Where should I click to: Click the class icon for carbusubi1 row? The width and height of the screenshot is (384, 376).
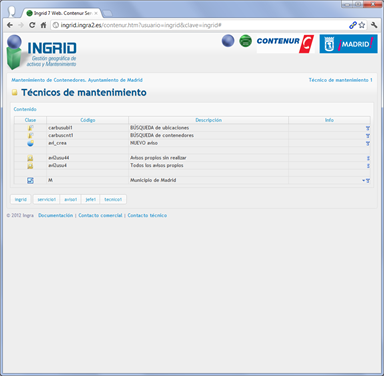click(30, 128)
